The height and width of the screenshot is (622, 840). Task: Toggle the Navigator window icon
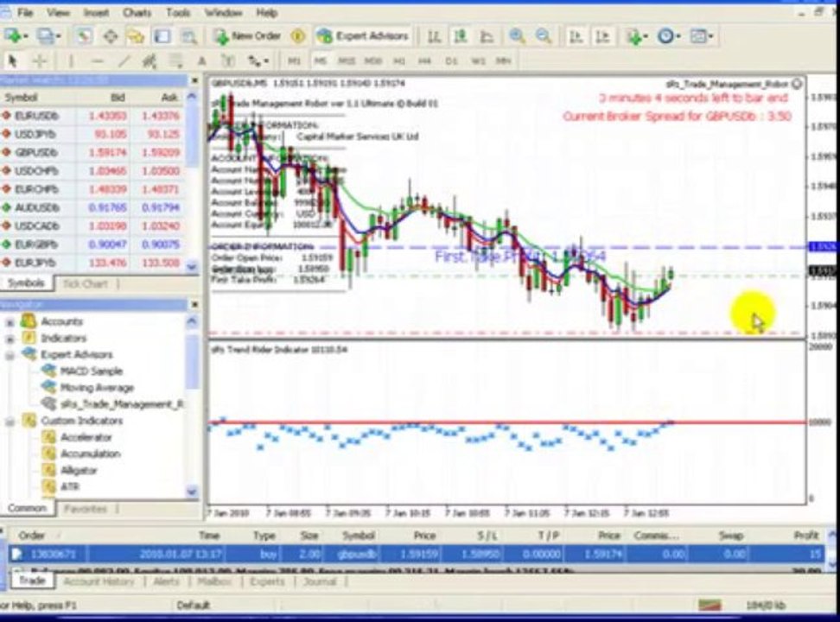[x=136, y=36]
